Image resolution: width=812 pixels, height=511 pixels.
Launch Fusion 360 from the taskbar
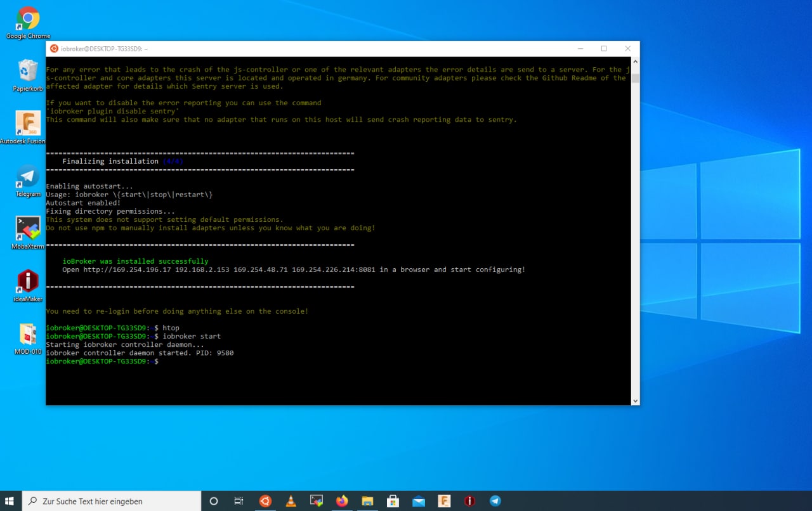point(444,501)
